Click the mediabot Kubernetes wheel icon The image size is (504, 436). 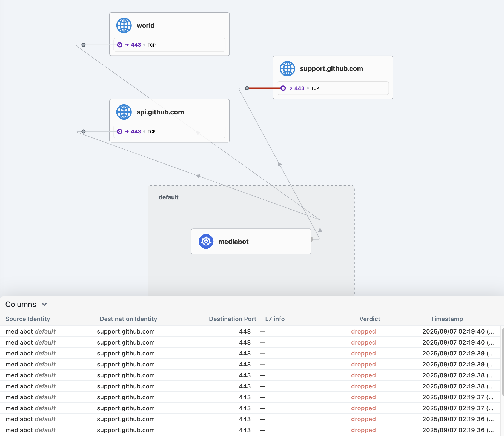206,242
